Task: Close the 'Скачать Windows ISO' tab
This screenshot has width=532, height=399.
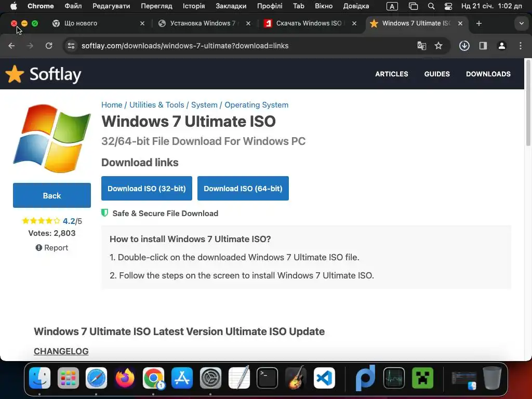Action: click(x=354, y=23)
